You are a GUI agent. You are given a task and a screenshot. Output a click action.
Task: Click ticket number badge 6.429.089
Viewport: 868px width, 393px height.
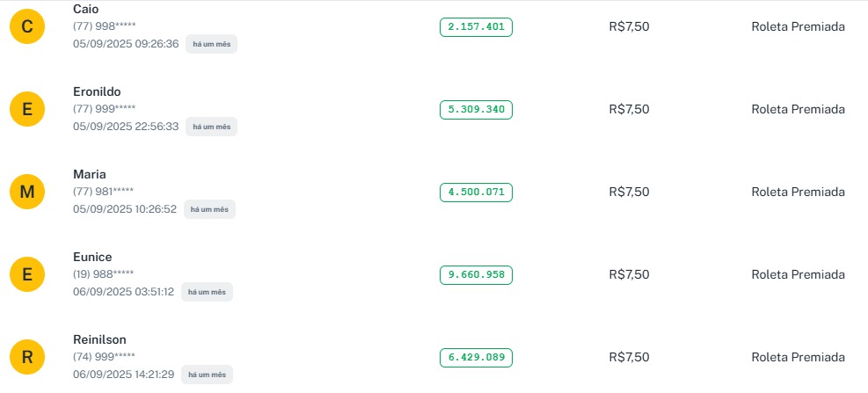point(476,357)
